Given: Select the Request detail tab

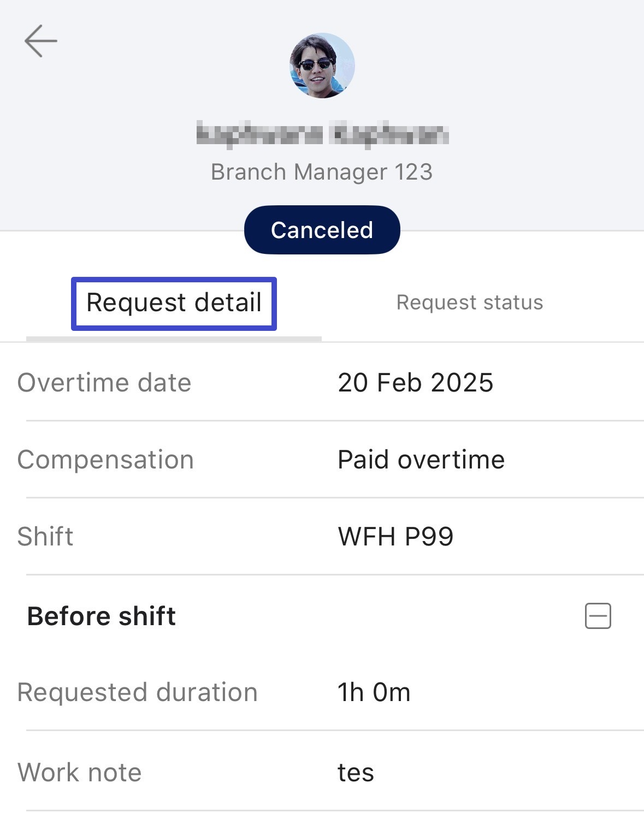Looking at the screenshot, I should (174, 303).
